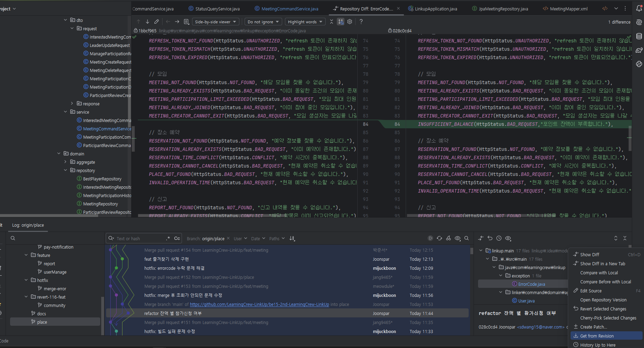Switch to LinkupApplication.java tab
Viewport: 644px width, 348px height.
point(432,9)
